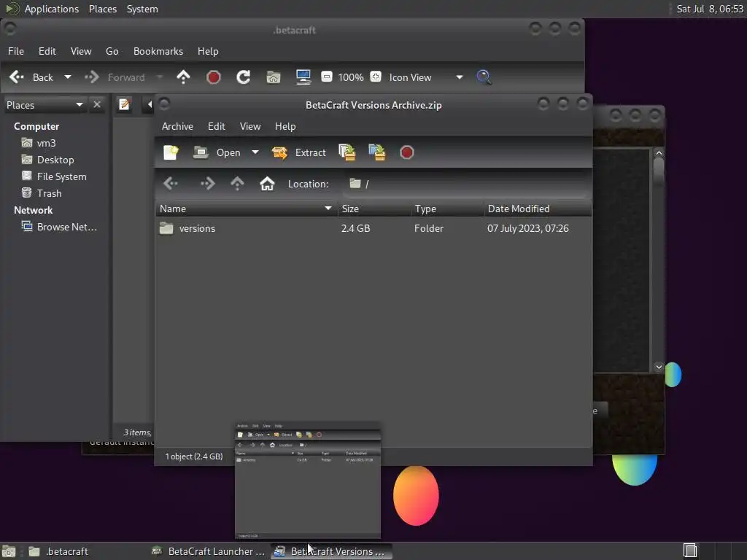Go back in archive location history
This screenshot has height=560, width=747.
(x=171, y=183)
